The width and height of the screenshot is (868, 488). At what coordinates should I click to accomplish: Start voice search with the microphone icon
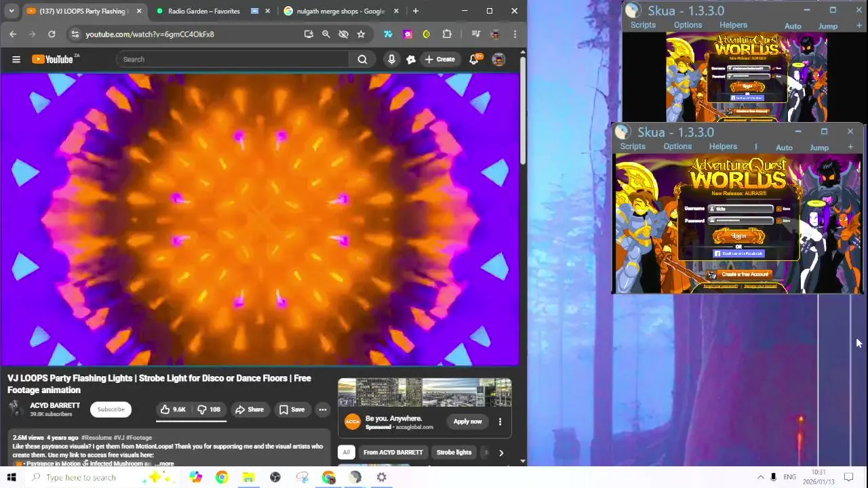point(391,59)
